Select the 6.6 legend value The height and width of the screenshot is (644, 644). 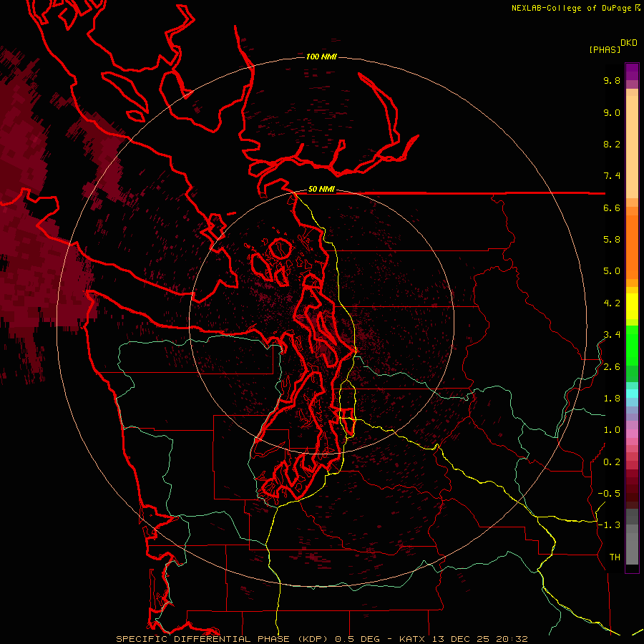[612, 208]
